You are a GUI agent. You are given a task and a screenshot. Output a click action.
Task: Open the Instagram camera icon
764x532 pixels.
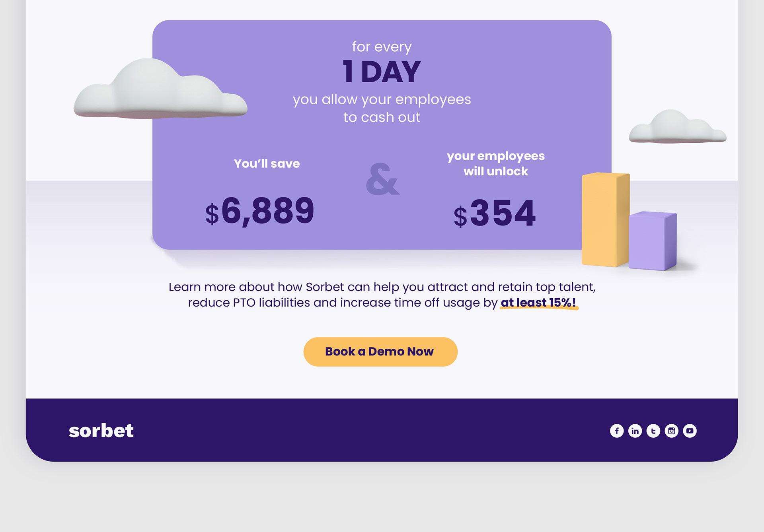coord(672,431)
